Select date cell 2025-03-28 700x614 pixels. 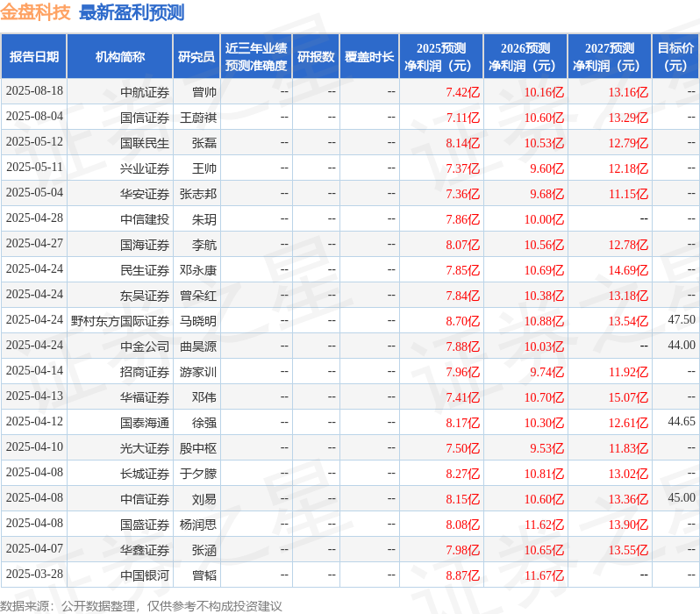coord(34,575)
